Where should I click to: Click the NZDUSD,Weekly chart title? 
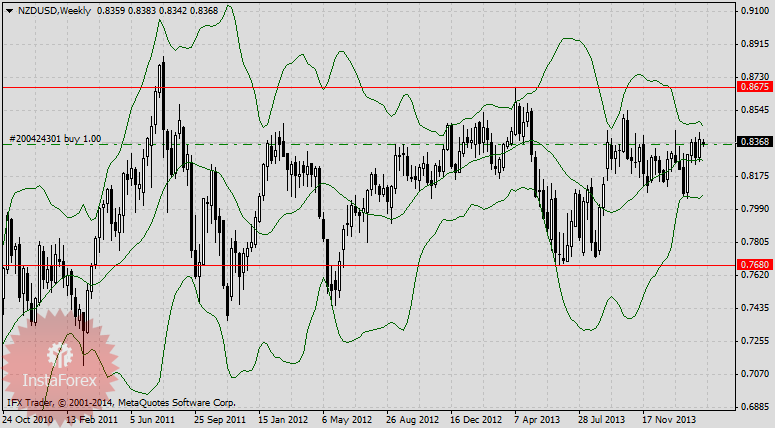click(x=52, y=10)
